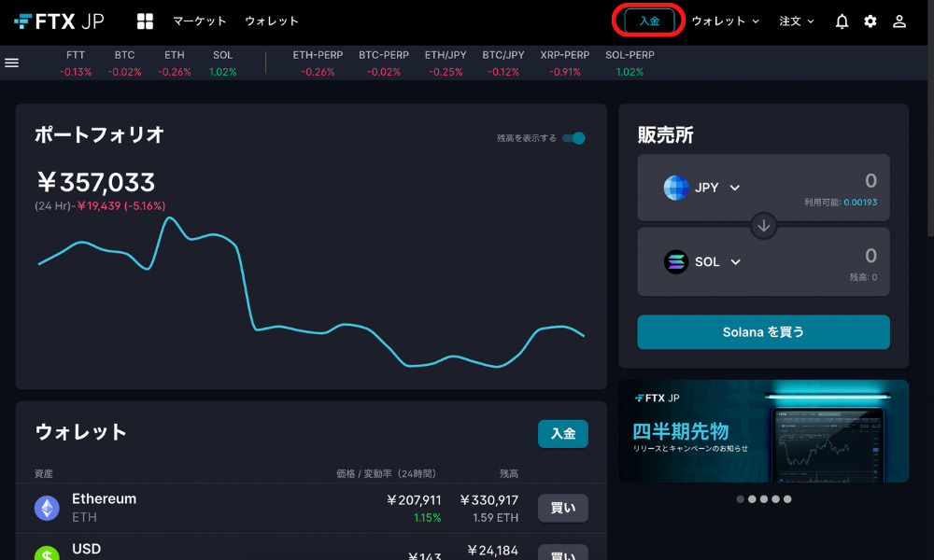This screenshot has height=560, width=934.
Task: Go to the マーケット menu
Action: 200,21
